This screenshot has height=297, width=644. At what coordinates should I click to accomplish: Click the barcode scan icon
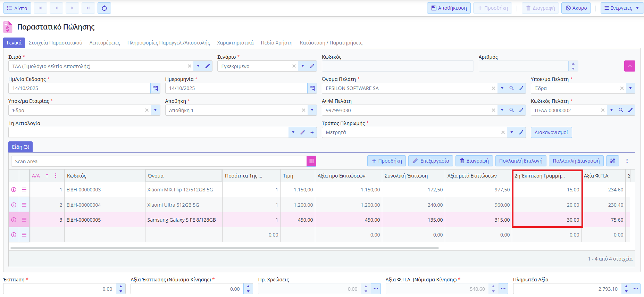[311, 161]
